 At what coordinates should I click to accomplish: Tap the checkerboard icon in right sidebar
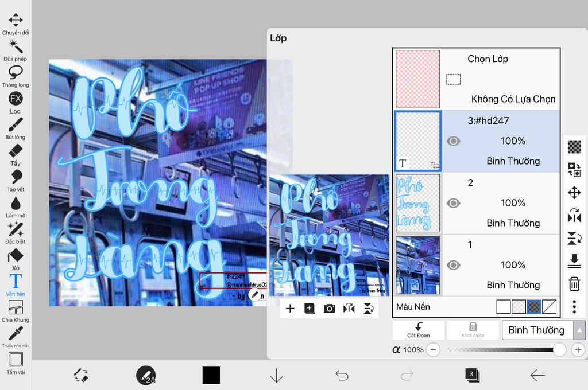click(x=574, y=146)
